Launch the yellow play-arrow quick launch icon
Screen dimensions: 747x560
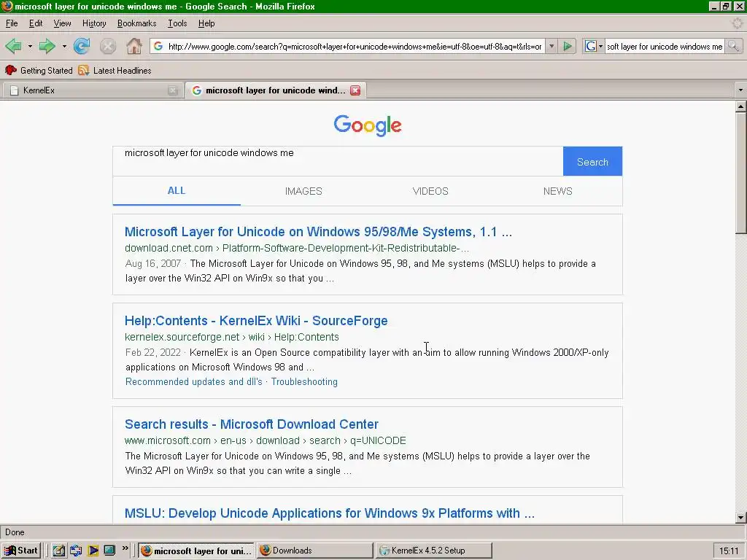[93, 551]
